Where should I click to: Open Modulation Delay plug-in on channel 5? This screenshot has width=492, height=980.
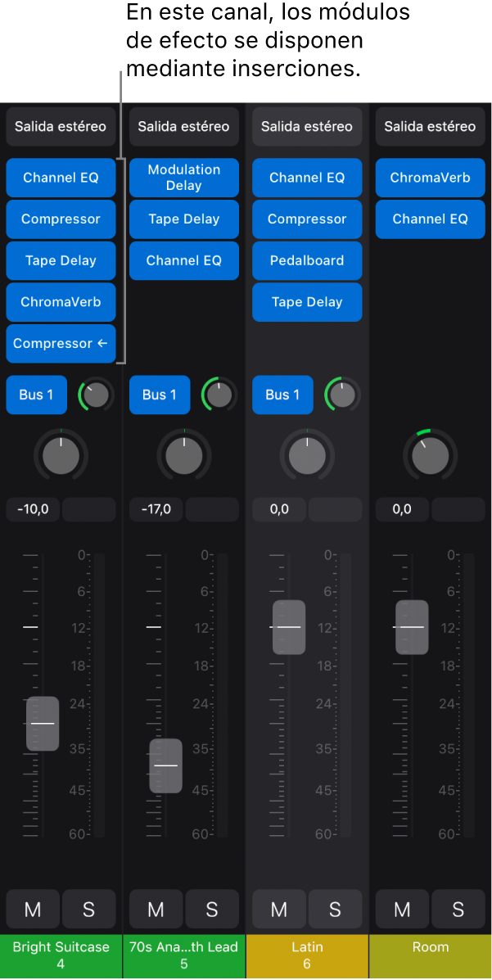tap(184, 178)
